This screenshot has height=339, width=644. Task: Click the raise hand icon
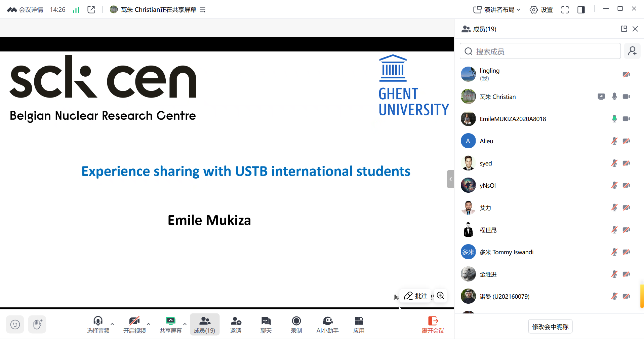[x=37, y=325]
